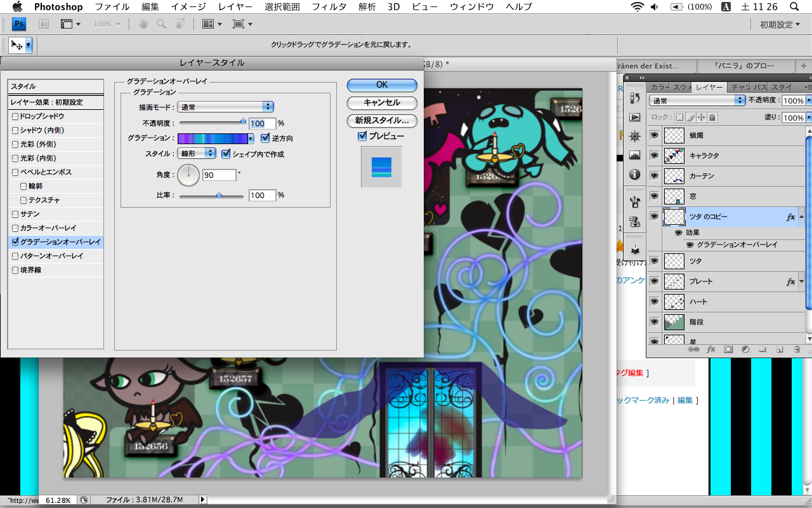This screenshot has height=508, width=812.
Task: Click lock image pixels brush icon
Action: (x=691, y=117)
